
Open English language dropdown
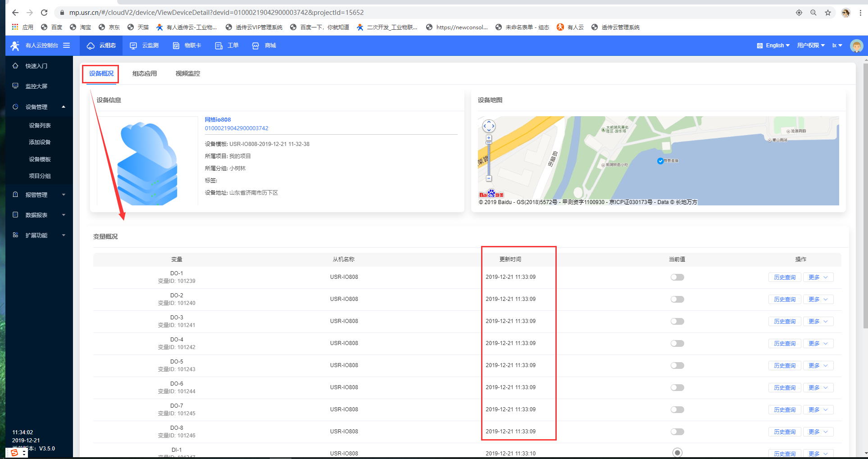pos(773,45)
